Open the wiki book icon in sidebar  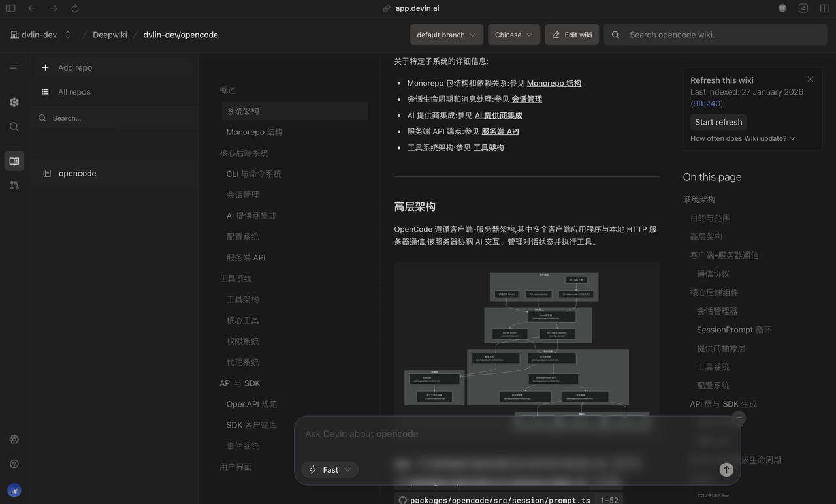coord(14,161)
